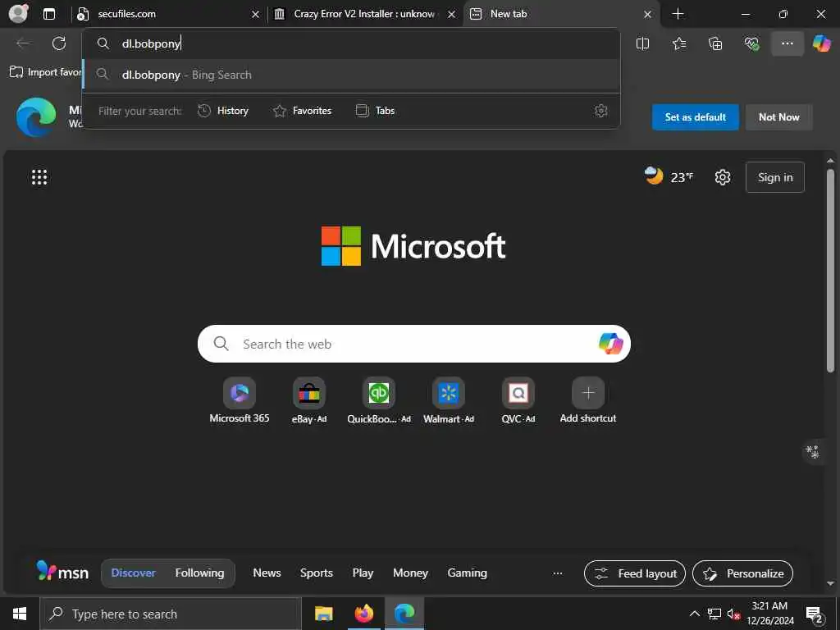Open the QuickBooks ad shortcut
Viewport: 840px width, 630px height.
tap(379, 400)
